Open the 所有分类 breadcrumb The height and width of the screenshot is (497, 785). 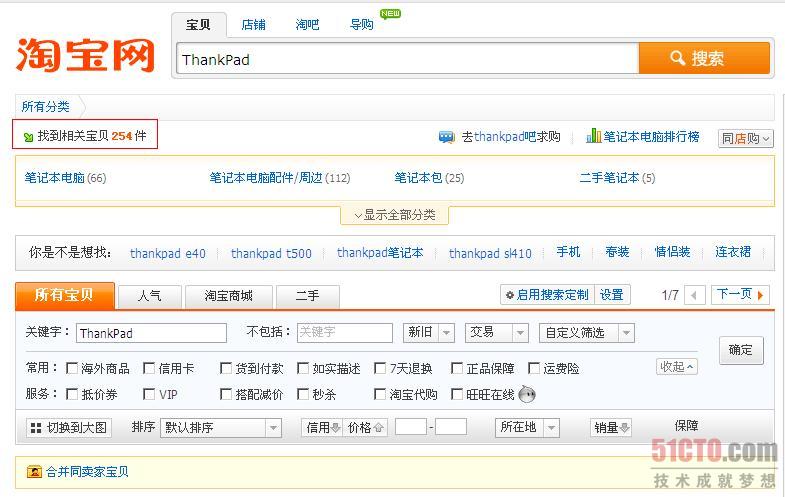click(x=46, y=106)
